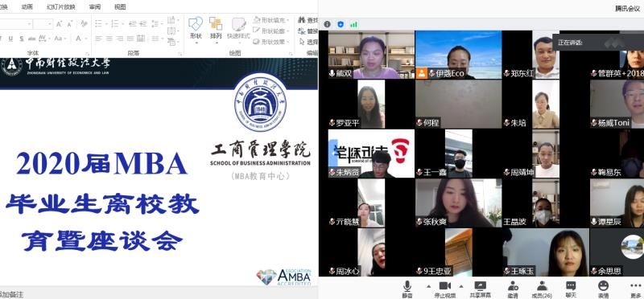This screenshot has height=299, width=644.
Task: Switch to the 审阅 ribbon tab
Action: 95,6
